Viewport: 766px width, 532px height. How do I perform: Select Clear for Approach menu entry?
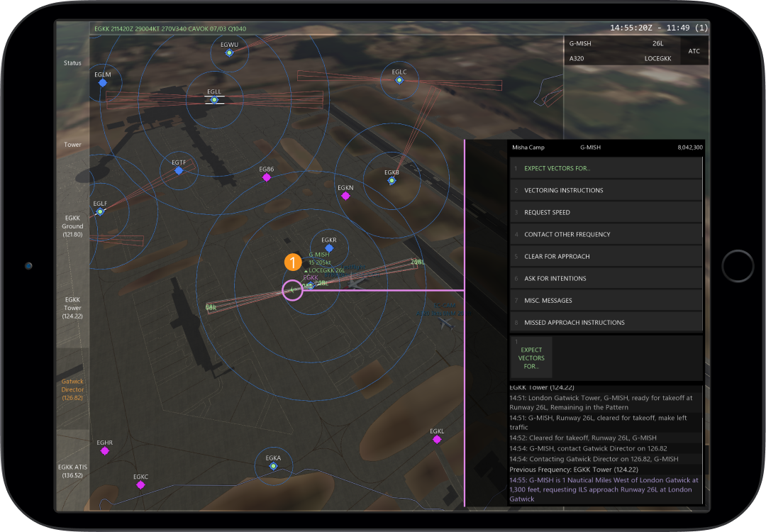click(x=606, y=256)
